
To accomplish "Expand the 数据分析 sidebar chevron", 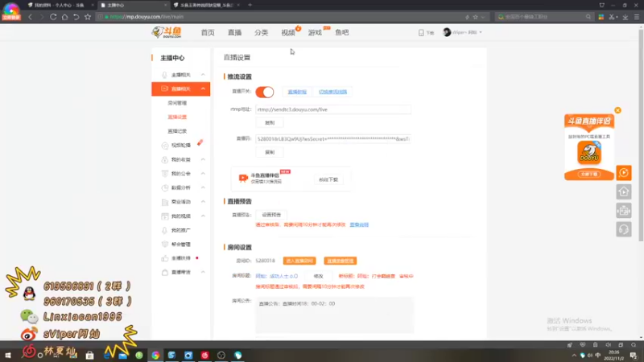I will (203, 187).
